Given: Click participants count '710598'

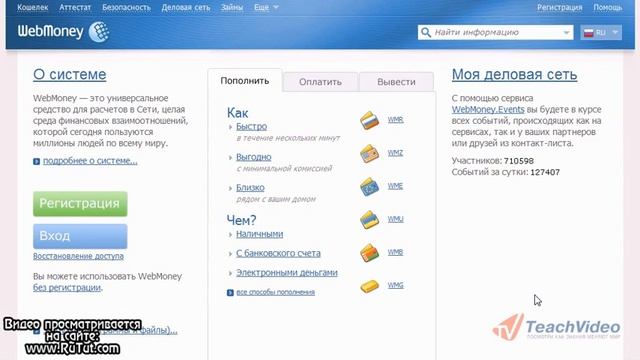Looking at the screenshot, I should pos(519,161).
